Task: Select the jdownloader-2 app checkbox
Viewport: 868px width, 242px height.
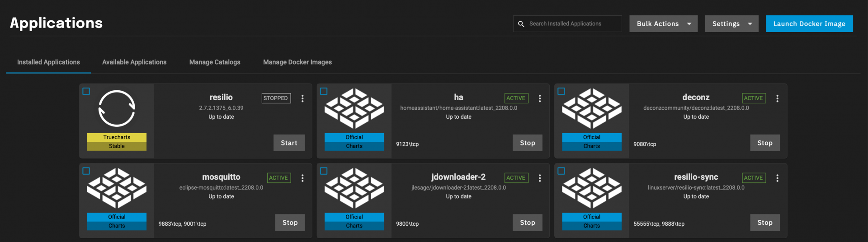Action: click(324, 171)
